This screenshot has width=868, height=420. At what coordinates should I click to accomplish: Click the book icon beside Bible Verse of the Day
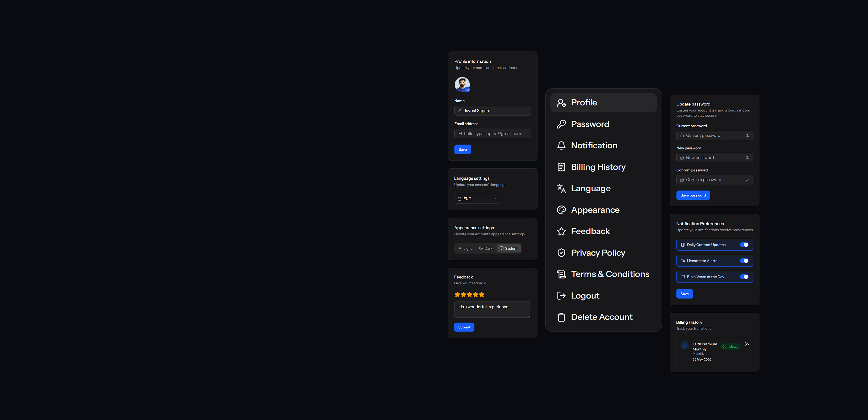point(683,277)
